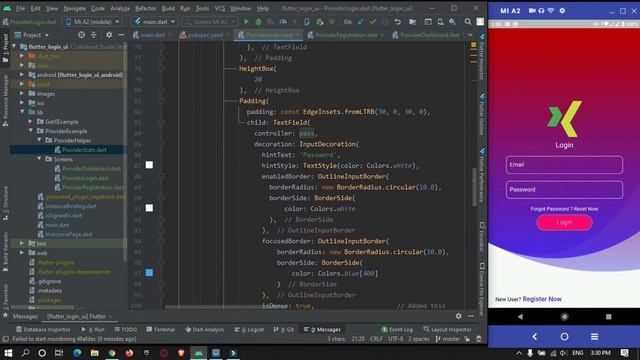Hide the Project panel with minus icon
The height and width of the screenshot is (360, 640).
point(121,35)
